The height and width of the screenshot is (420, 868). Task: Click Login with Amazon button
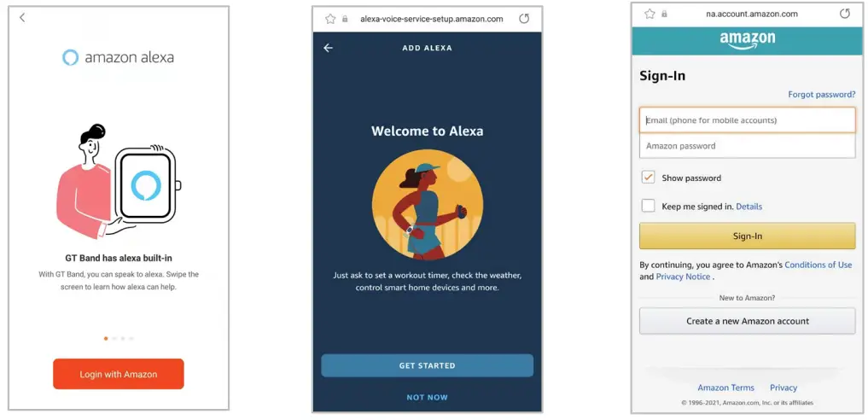coord(119,374)
